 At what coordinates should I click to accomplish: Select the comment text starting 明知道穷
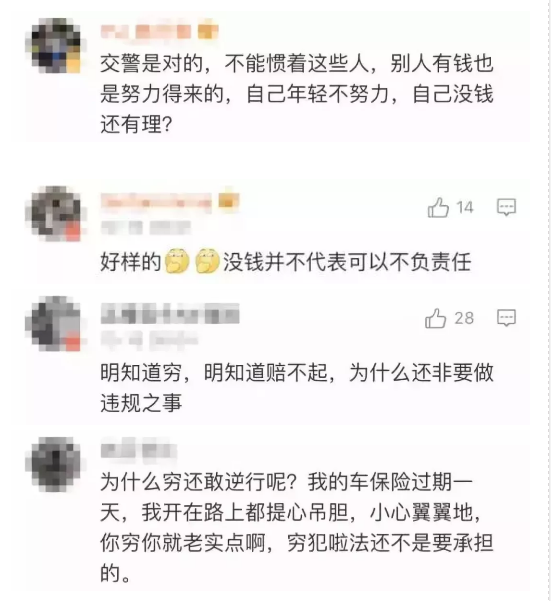pos(297,388)
